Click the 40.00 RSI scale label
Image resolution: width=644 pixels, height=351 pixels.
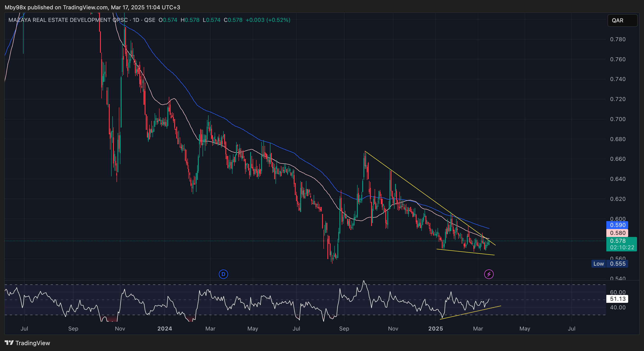(618, 307)
